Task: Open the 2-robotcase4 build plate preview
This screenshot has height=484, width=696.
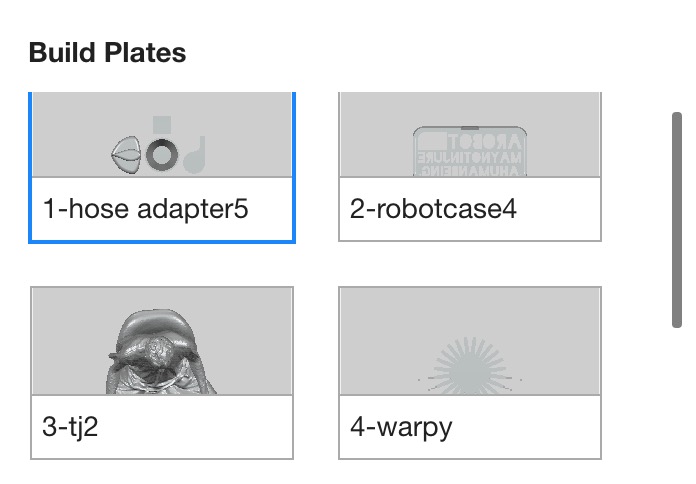Action: pyautogui.click(x=470, y=134)
